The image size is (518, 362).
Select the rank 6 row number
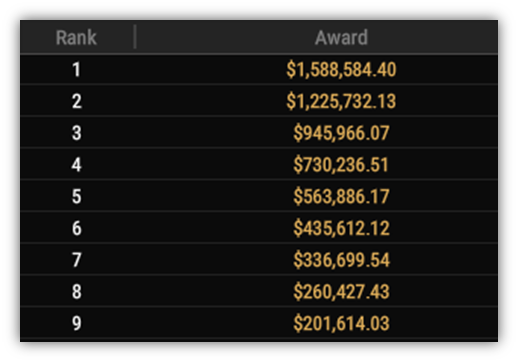(77, 228)
